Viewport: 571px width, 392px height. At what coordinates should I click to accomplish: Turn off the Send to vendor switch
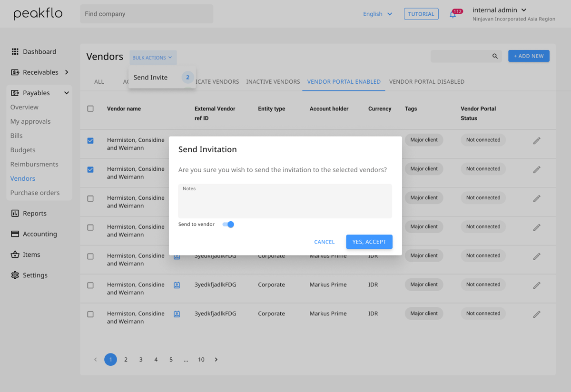tap(228, 225)
